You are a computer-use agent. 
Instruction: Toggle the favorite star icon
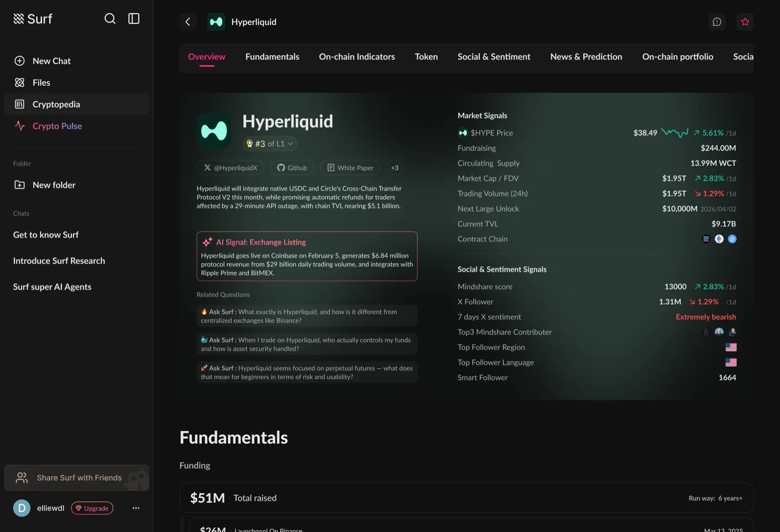tap(745, 22)
